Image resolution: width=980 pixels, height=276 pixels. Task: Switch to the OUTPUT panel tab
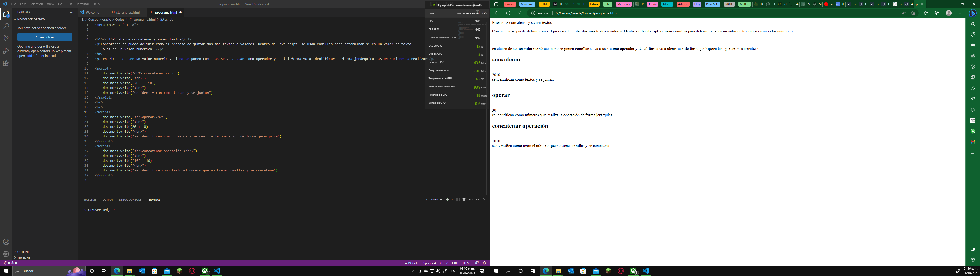pos(108,199)
